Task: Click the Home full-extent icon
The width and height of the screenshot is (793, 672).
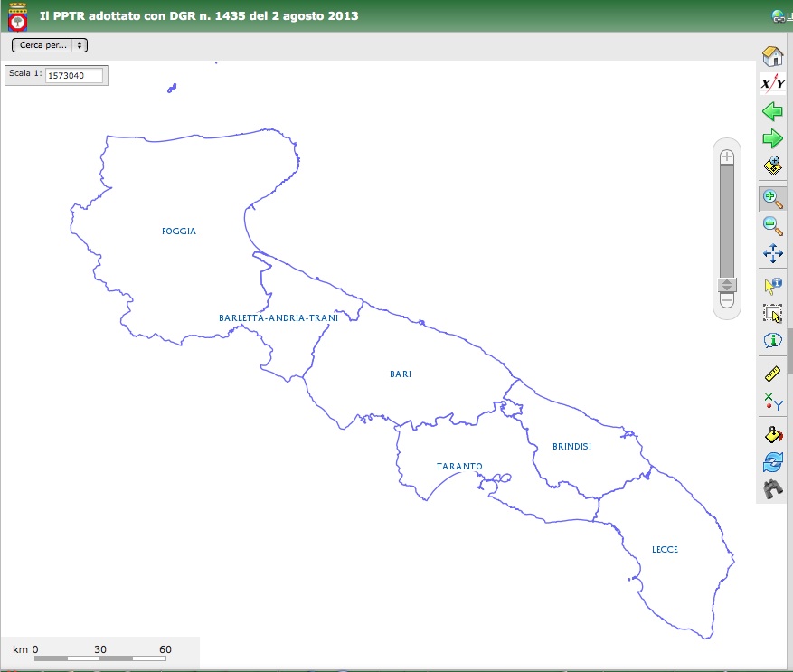Action: pos(772,56)
